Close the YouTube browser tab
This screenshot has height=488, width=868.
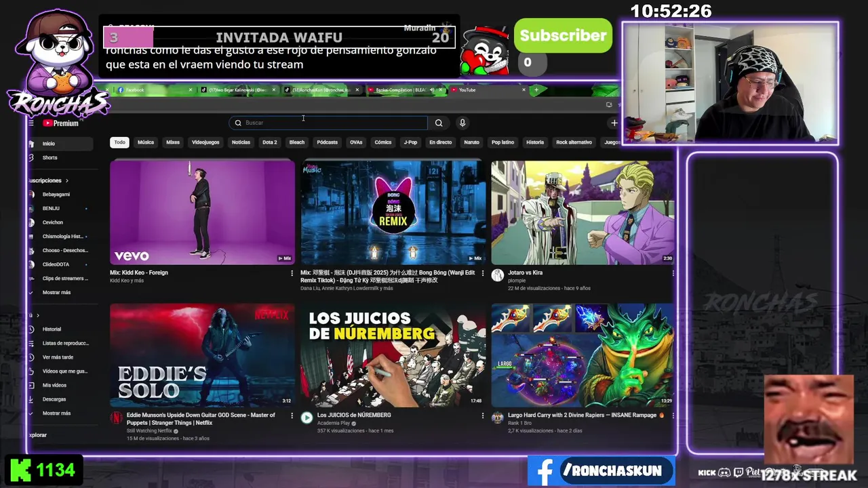pos(524,89)
